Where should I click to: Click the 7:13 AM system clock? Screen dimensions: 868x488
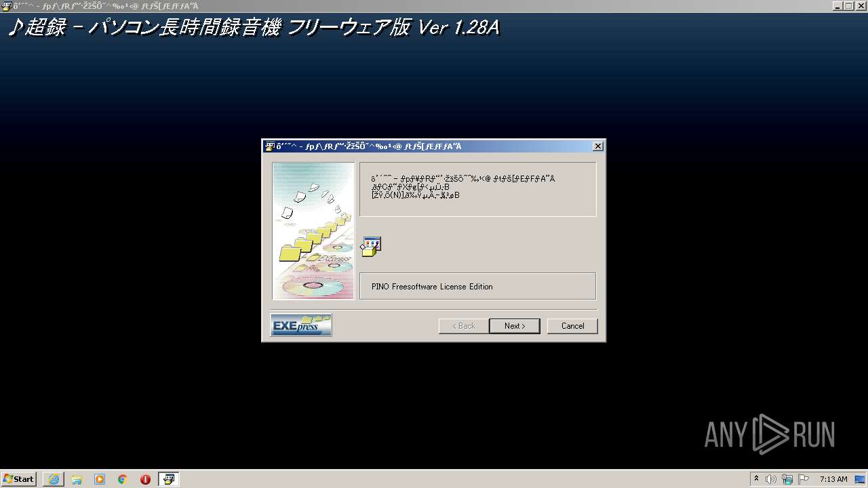833,479
